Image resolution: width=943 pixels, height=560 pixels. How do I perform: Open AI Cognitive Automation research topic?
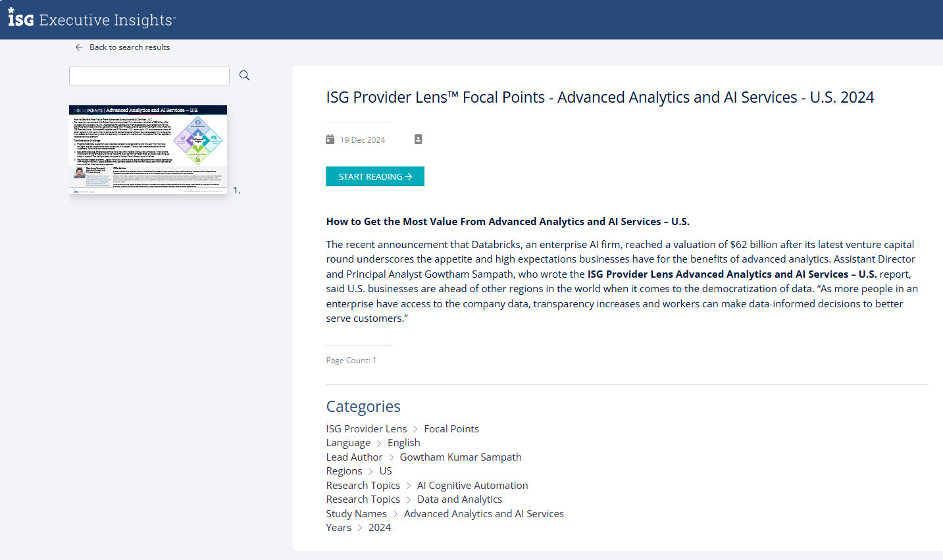pyautogui.click(x=472, y=486)
